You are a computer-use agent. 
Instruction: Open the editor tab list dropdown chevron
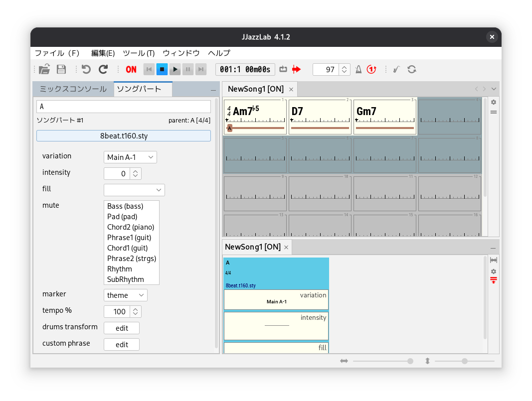(x=494, y=89)
